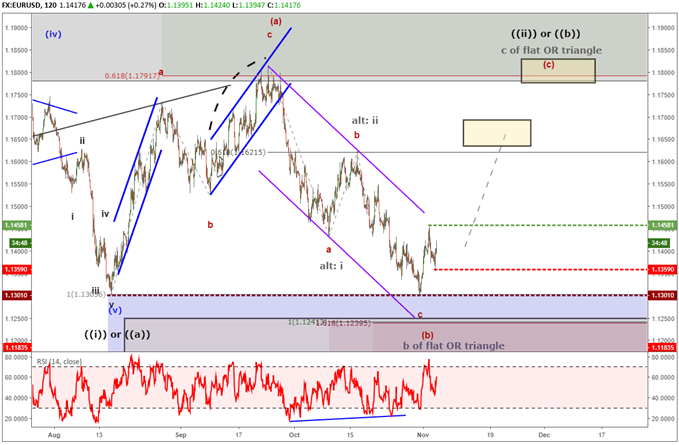Select the 1(1.13036) Fibonacci label
679x445 pixels.
86,294
